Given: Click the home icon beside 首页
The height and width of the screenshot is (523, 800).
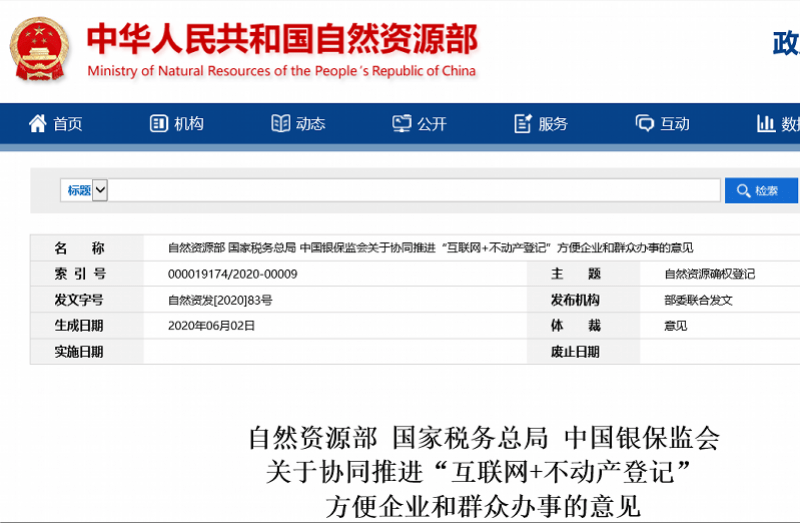Looking at the screenshot, I should coord(37,123).
